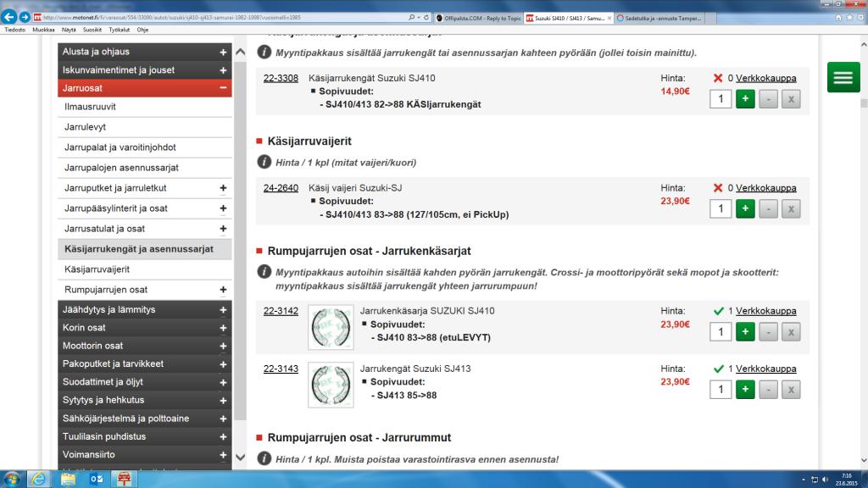Open brake shoe thumbnail for 22-3143
This screenshot has width=868, height=488.
tap(331, 385)
